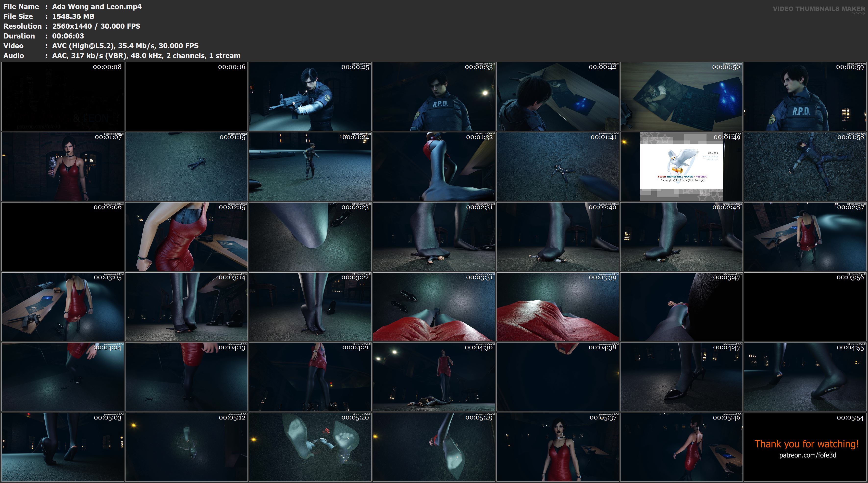The height and width of the screenshot is (483, 868).
Task: Click the black thumbnail at 00:03:56
Action: click(x=805, y=307)
